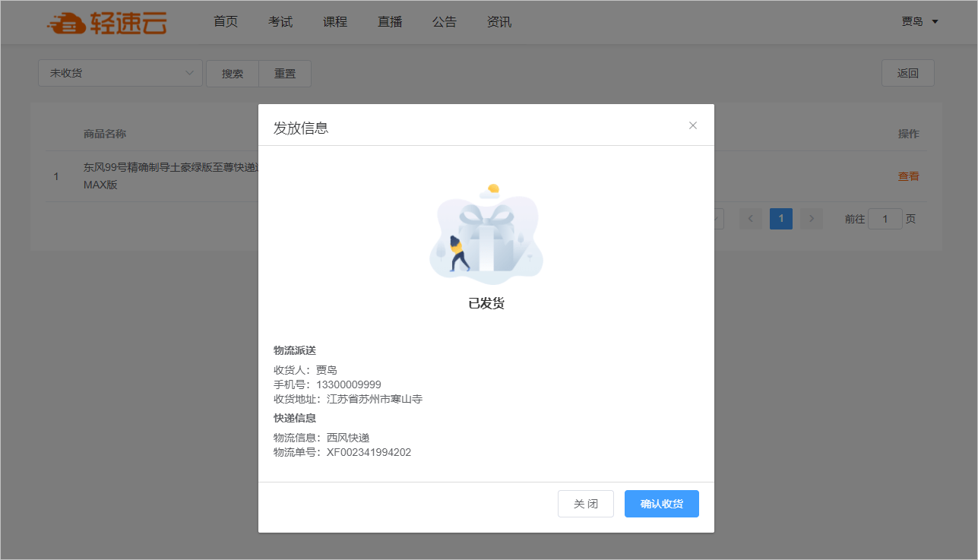Viewport: 978px width, 560px height.
Task: Open the 公告 page
Action: 445,22
